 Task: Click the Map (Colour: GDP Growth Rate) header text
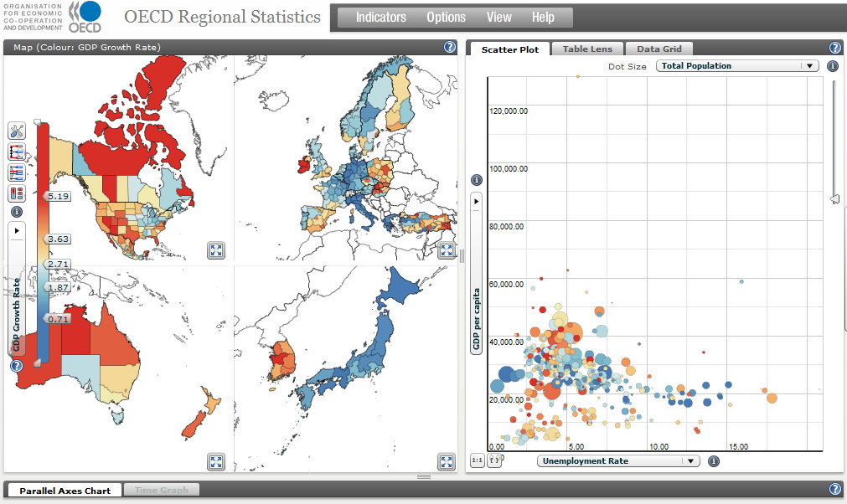pyautogui.click(x=87, y=48)
